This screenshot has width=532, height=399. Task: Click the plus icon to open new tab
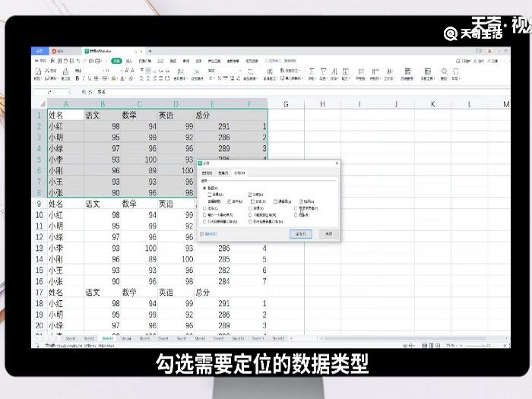pos(150,51)
